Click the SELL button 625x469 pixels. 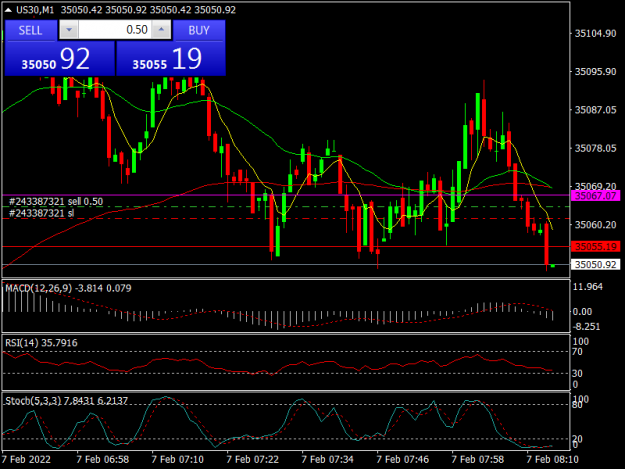[30, 30]
